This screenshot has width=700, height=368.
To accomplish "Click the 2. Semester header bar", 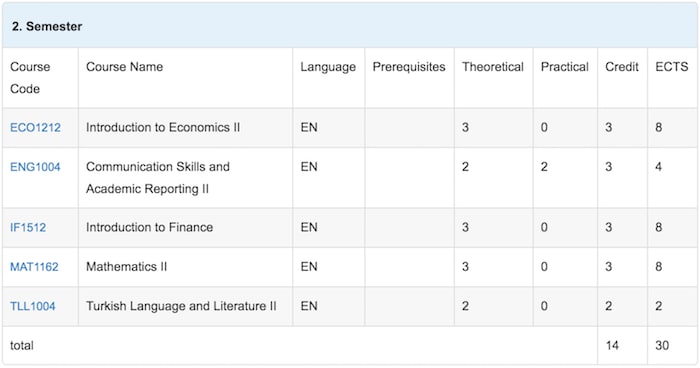I will pyautogui.click(x=350, y=26).
